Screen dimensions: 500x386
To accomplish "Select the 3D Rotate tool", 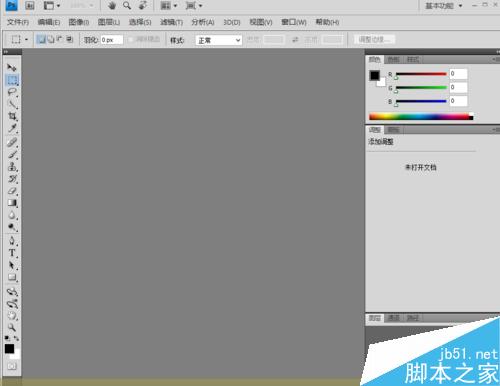I will click(x=12, y=292).
